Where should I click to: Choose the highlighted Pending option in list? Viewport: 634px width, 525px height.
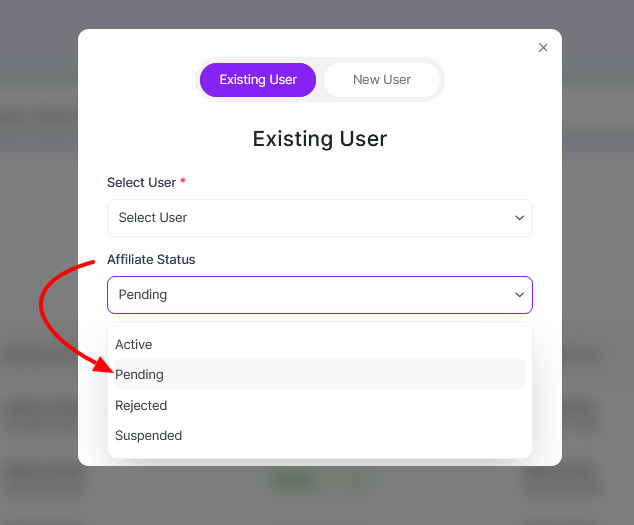tap(139, 375)
